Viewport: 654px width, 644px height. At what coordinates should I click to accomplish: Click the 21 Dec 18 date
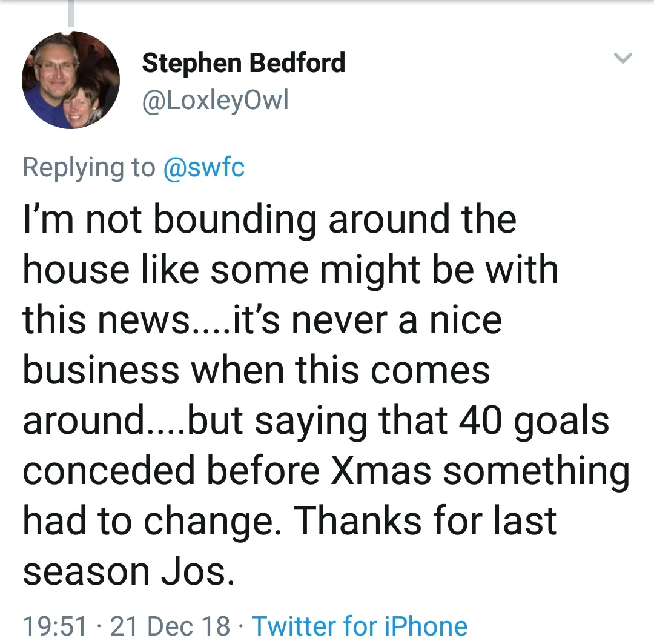[x=170, y=626]
